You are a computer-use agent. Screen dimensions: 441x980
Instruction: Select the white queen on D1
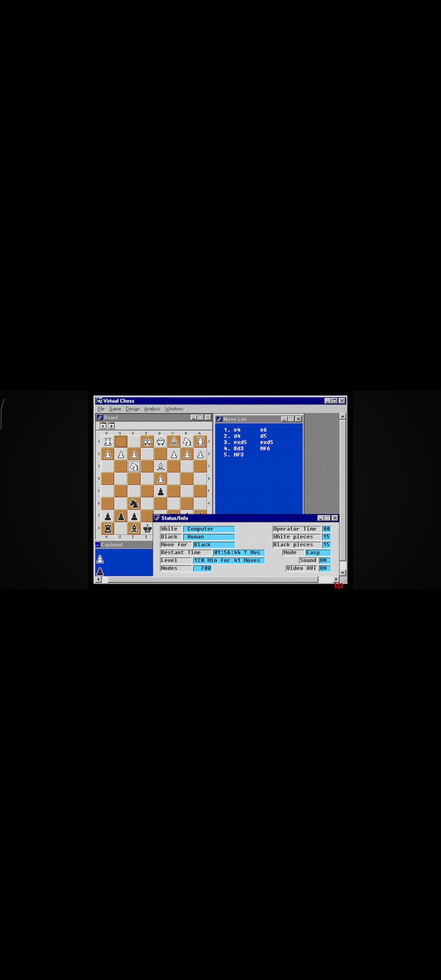point(161,441)
